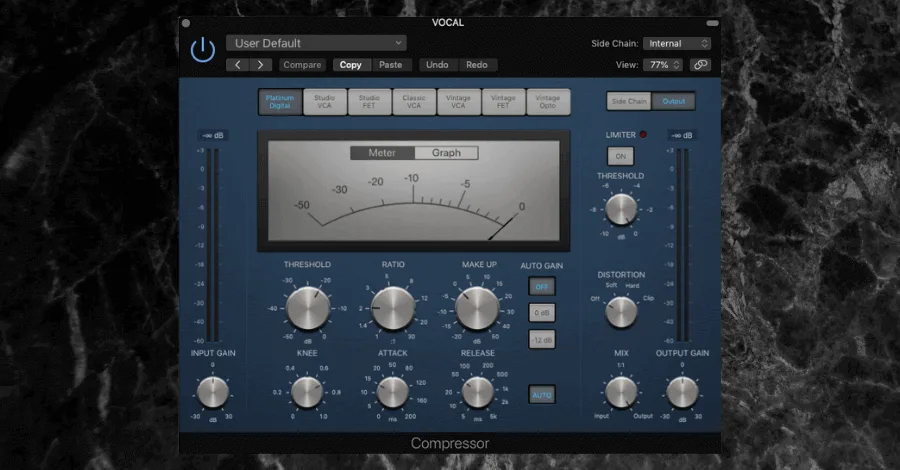Toggle the AUTO release button
Image resolution: width=900 pixels, height=470 pixels.
click(x=542, y=395)
